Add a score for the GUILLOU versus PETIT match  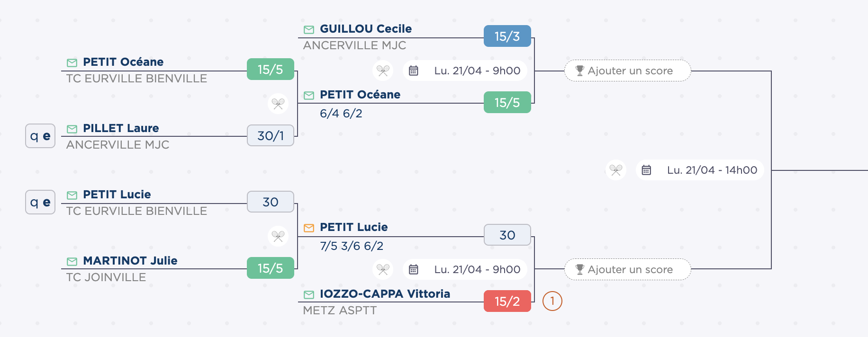click(x=627, y=71)
